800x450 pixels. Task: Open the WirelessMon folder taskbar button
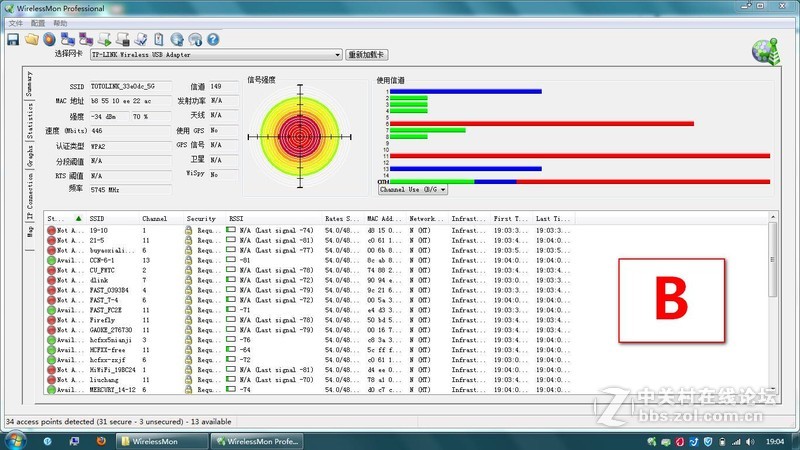click(x=162, y=441)
